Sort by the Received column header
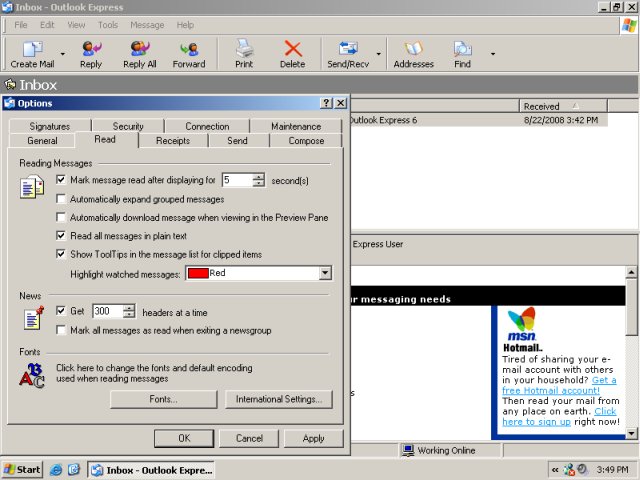The image size is (640, 480). [x=563, y=106]
